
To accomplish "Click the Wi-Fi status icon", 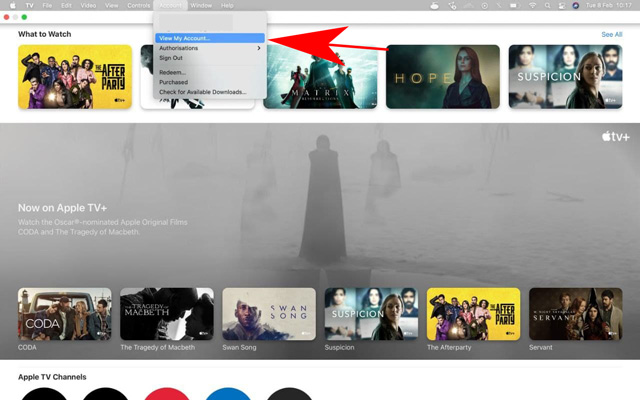I will pos(532,5).
